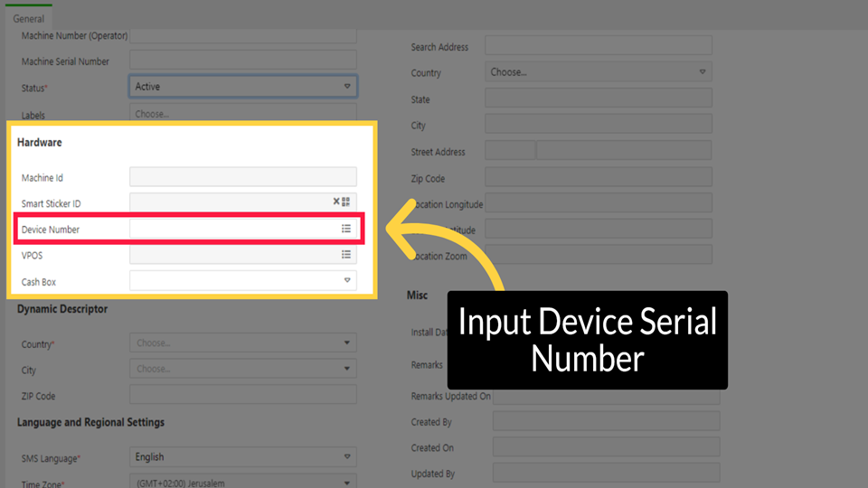This screenshot has height=488, width=868.
Task: Click the Device Number input field
Action: coord(233,230)
